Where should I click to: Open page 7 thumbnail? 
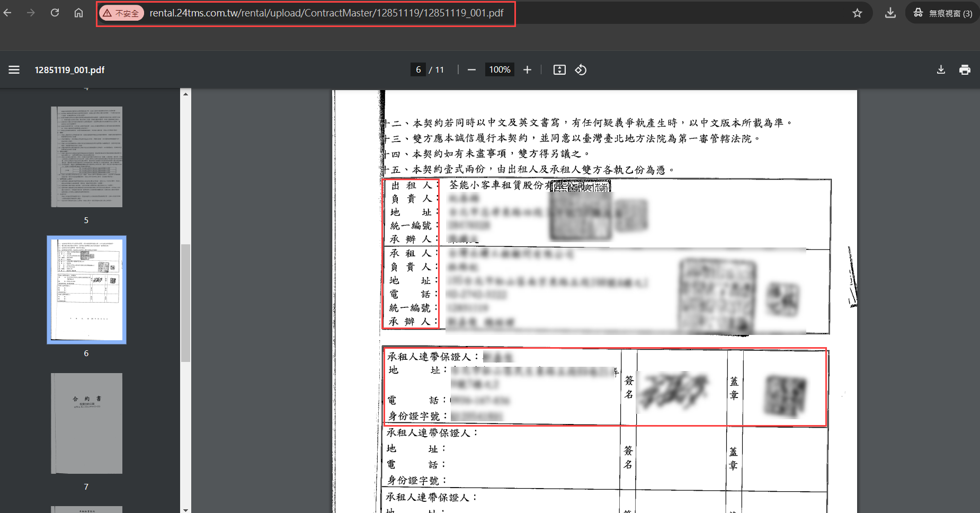click(86, 423)
